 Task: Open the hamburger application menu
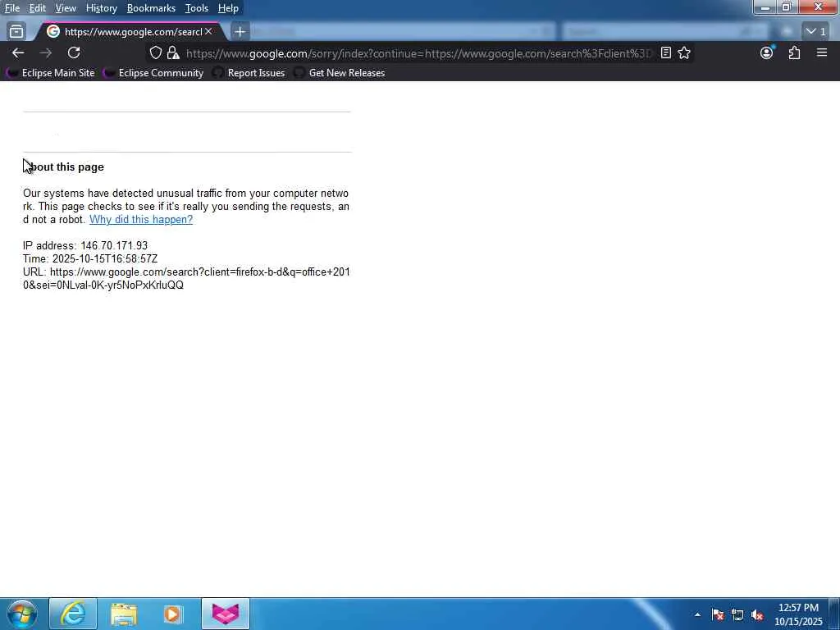pyautogui.click(x=822, y=52)
